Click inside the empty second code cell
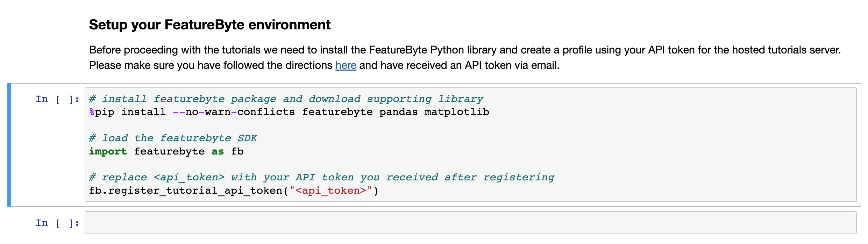Viewport: 868px width, 244px height. point(470,223)
